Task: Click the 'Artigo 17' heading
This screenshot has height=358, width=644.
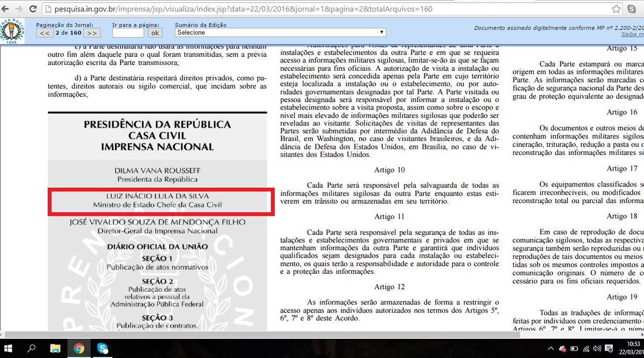Action: tap(622, 169)
